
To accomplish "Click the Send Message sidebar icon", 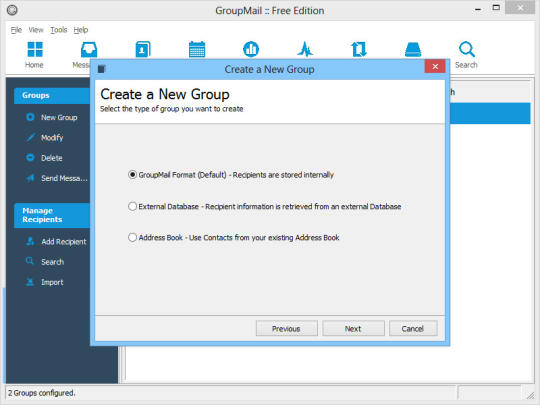I will [x=30, y=178].
